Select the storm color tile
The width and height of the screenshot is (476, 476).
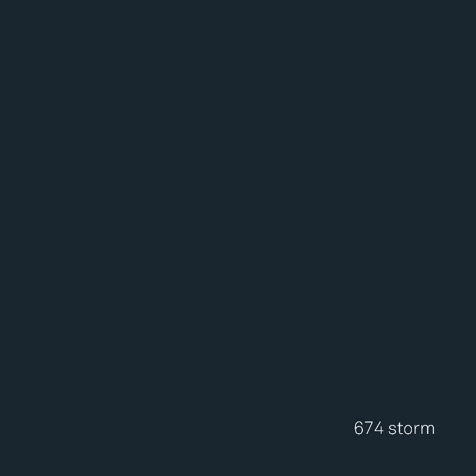(238, 238)
